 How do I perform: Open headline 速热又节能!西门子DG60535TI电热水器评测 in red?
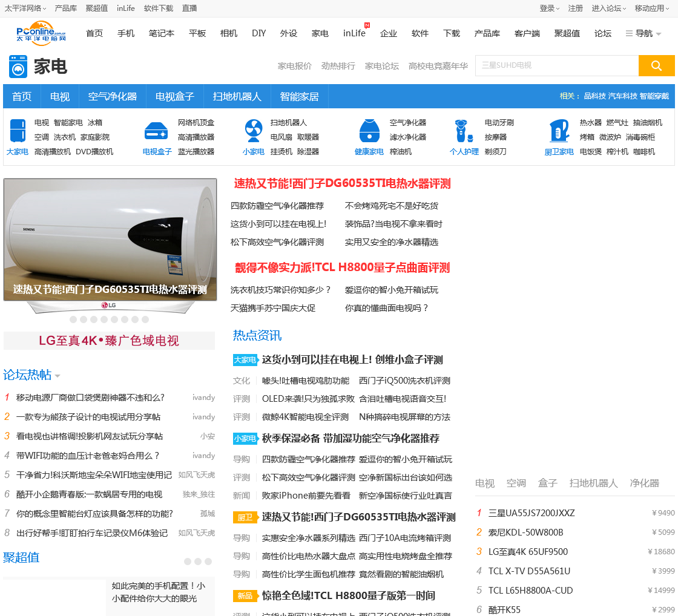click(x=343, y=183)
